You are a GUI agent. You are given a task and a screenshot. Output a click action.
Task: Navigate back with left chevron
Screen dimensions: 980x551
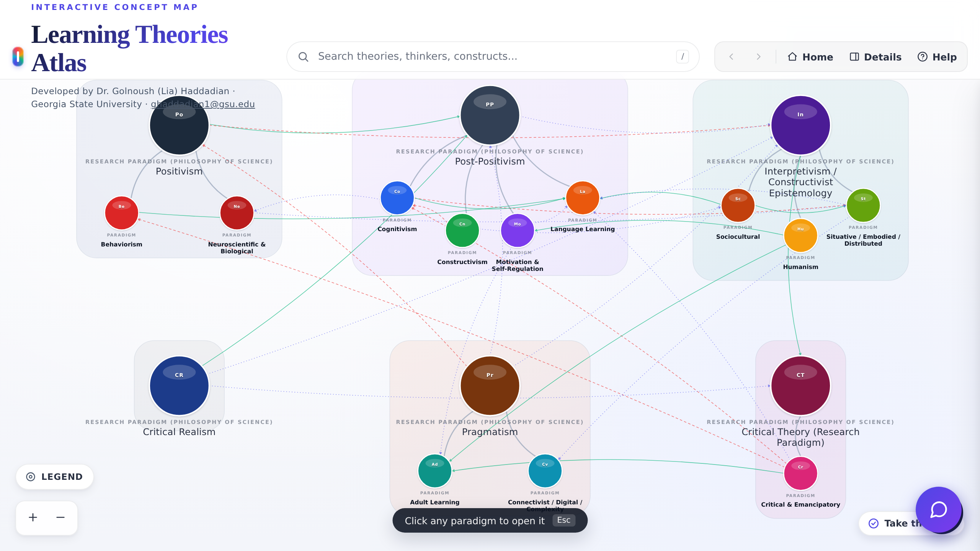[731, 57]
